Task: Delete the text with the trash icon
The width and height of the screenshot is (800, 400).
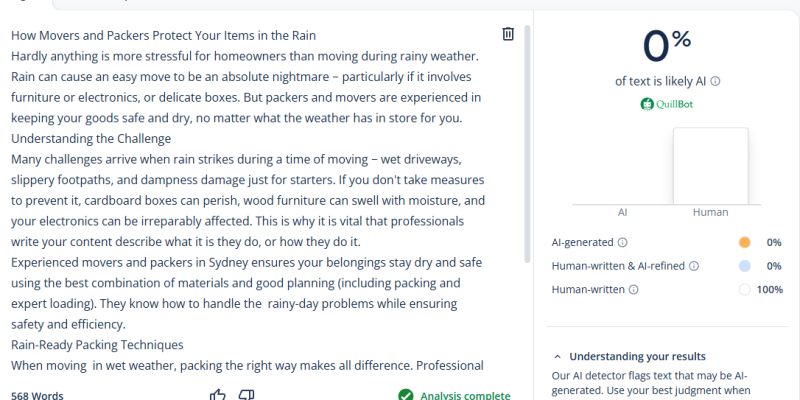Action: tap(508, 34)
